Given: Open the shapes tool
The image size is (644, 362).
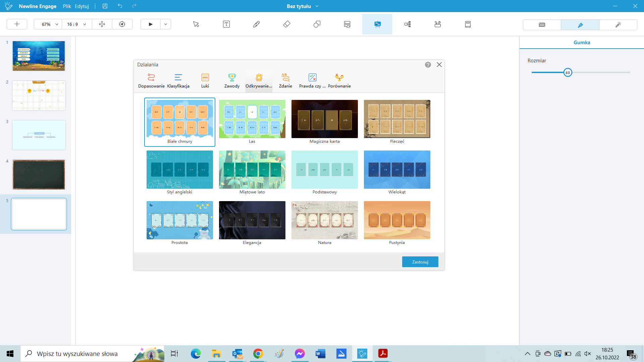Looking at the screenshot, I should (317, 24).
